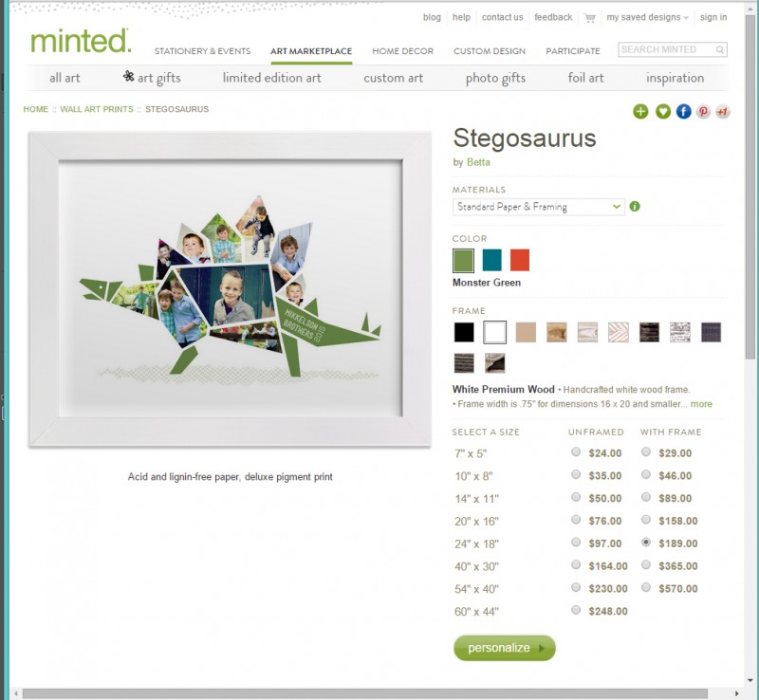The width and height of the screenshot is (759, 700).
Task: Click the Google +1 icon
Action: pyautogui.click(x=722, y=111)
